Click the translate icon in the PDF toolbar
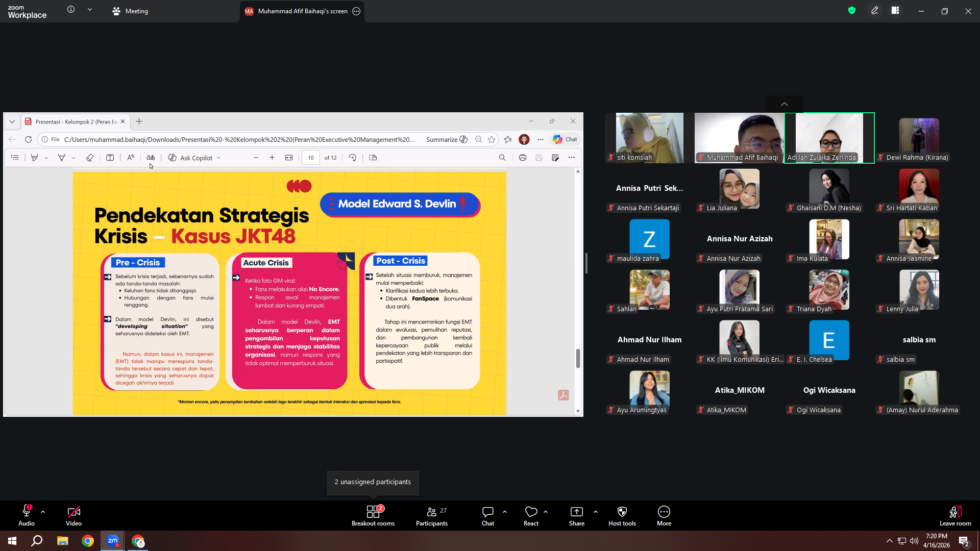 151,158
